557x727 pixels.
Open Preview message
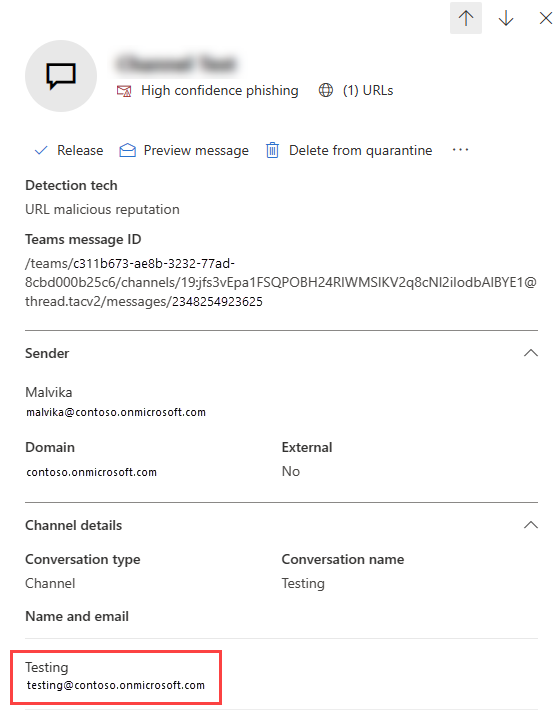tap(196, 150)
